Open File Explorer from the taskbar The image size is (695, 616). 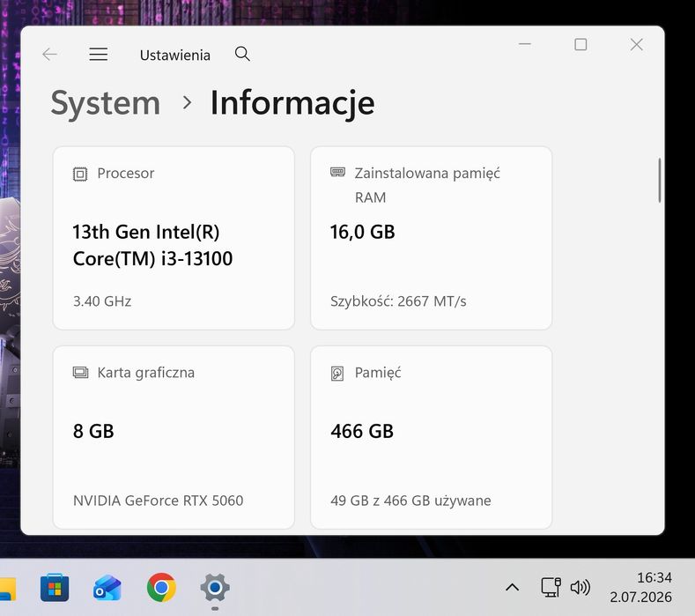tap(8, 588)
